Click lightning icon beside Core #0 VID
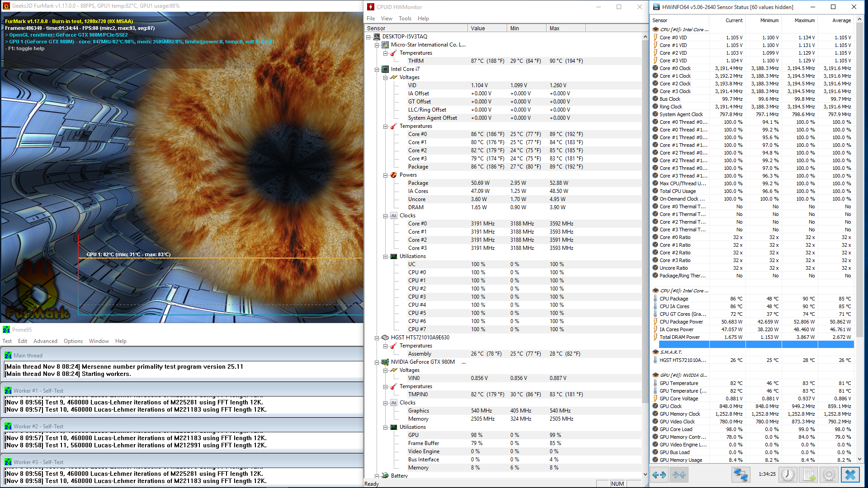 [656, 38]
